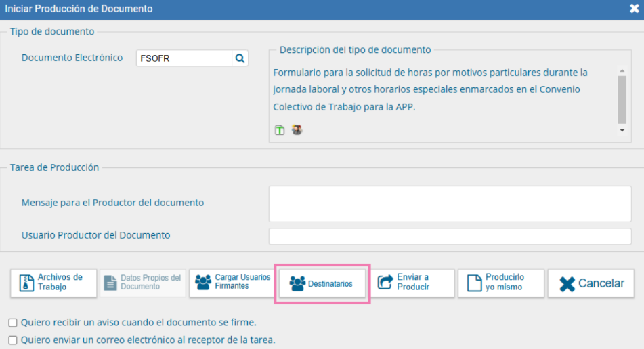Open Archivos de Trabajo

(53, 282)
